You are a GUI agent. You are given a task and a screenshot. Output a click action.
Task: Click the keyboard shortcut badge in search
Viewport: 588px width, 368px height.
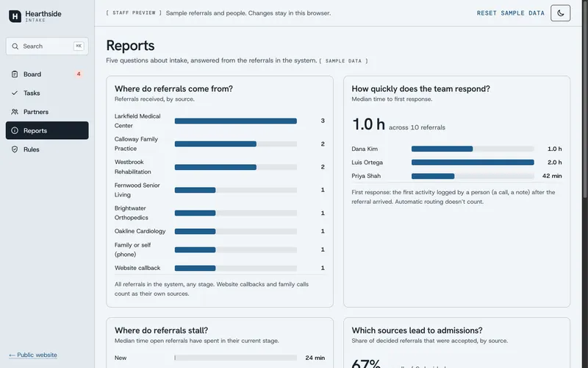pos(79,46)
